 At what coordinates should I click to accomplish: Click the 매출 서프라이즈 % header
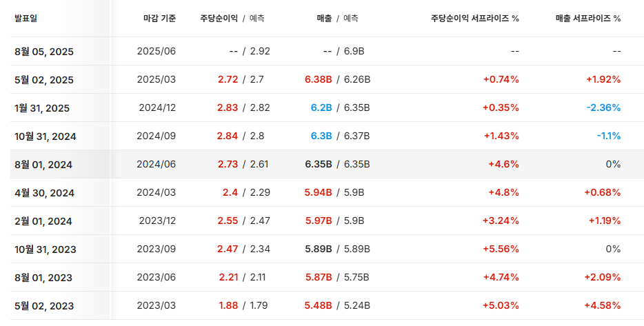tap(588, 19)
